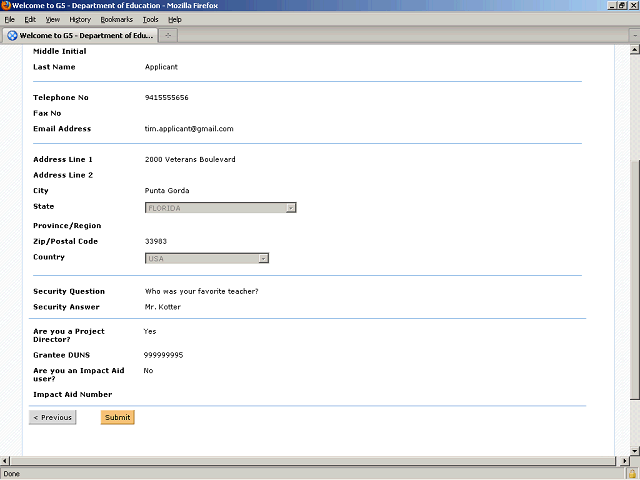This screenshot has width=640, height=480.
Task: Open the View menu
Action: (x=52, y=20)
